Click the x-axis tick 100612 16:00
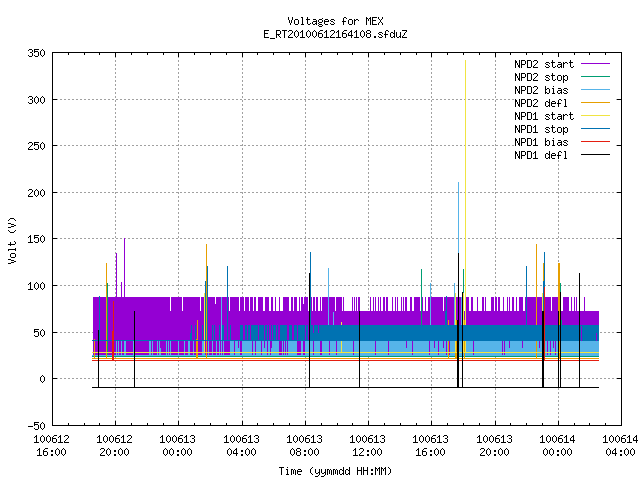Image resolution: width=640 pixels, height=480 pixels. pos(51,446)
